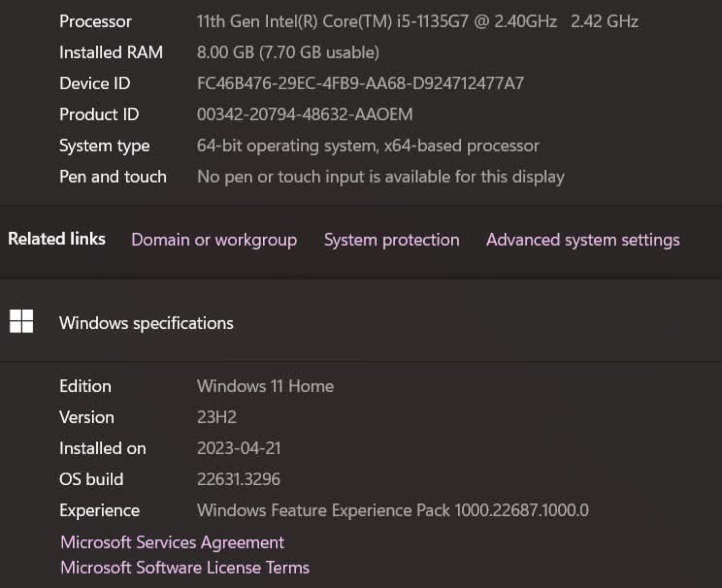
Task: Select the OS build value 22631.3296
Action: [x=238, y=479]
